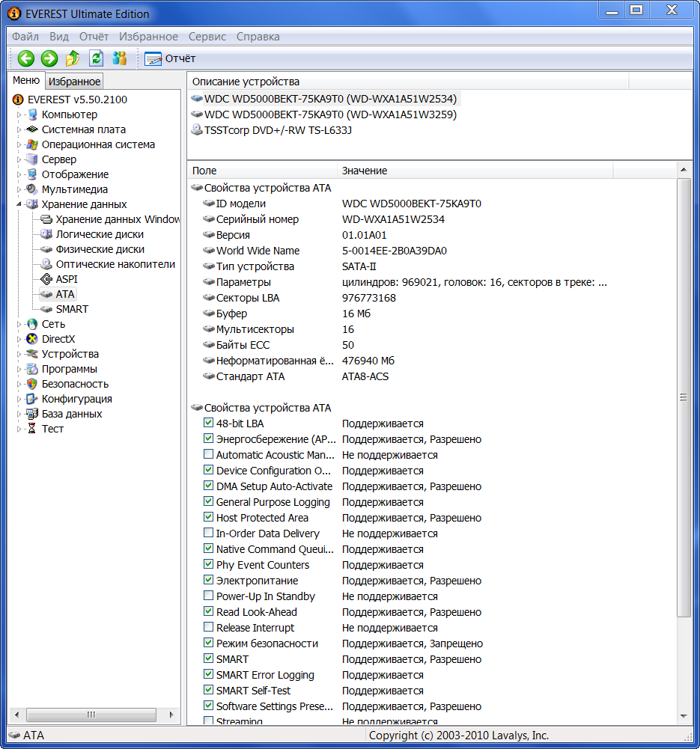700x749 pixels.
Task: Click the green Forward arrow icon
Action: point(49,58)
